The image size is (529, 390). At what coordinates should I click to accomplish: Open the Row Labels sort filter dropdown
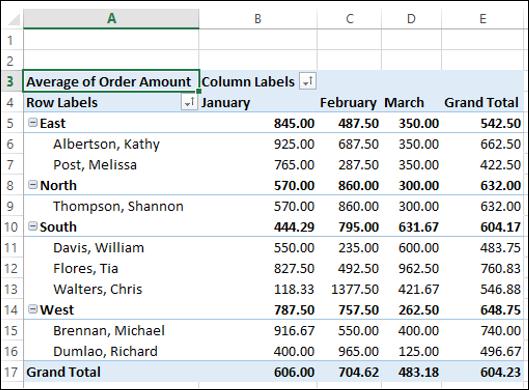pos(189,102)
